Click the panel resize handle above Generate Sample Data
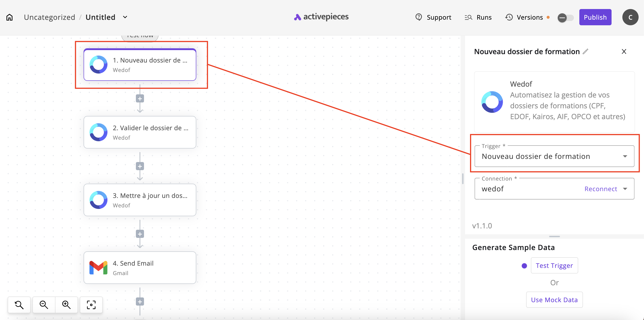The image size is (644, 320). [x=554, y=236]
